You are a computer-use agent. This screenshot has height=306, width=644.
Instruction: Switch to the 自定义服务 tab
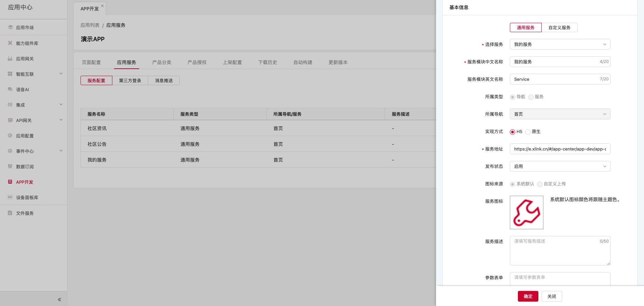coord(559,28)
